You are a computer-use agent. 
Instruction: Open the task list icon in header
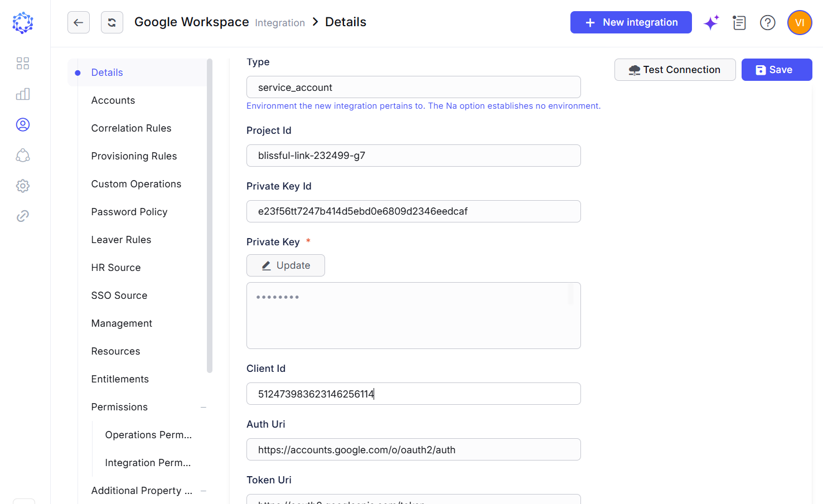pos(739,22)
